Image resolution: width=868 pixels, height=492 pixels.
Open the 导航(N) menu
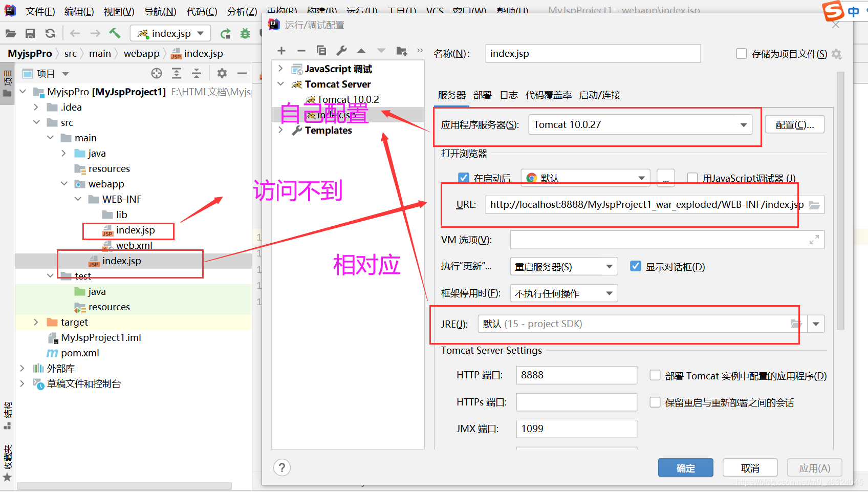(x=160, y=11)
